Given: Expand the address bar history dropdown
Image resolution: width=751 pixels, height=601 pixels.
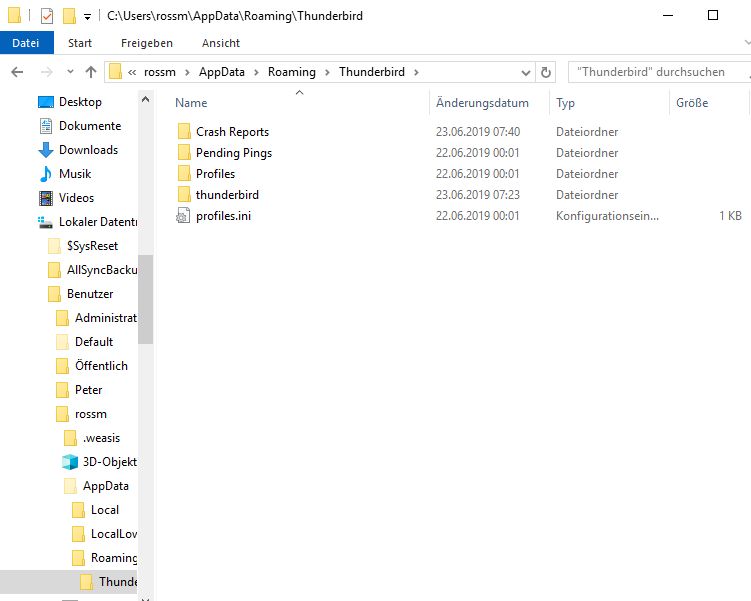Looking at the screenshot, I should point(525,73).
